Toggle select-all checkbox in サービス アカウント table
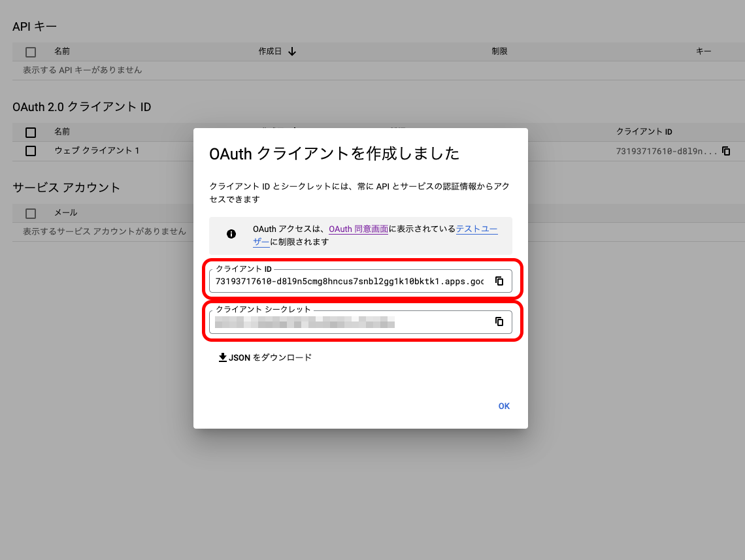The image size is (745, 560). [x=31, y=213]
